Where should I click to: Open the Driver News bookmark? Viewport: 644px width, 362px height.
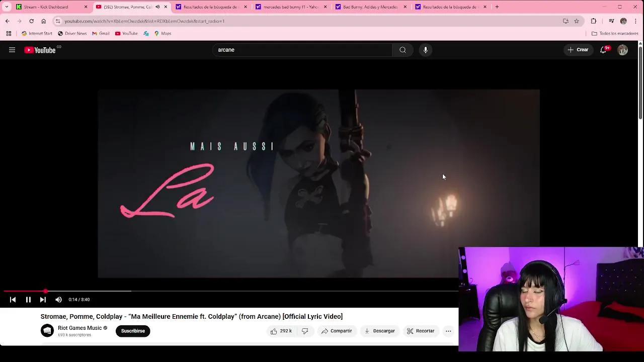coord(72,34)
